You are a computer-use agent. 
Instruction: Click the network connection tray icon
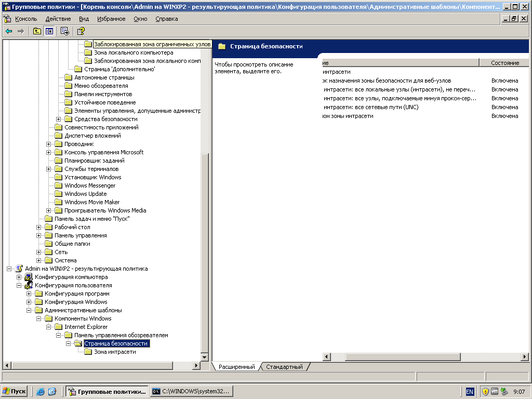[504, 392]
